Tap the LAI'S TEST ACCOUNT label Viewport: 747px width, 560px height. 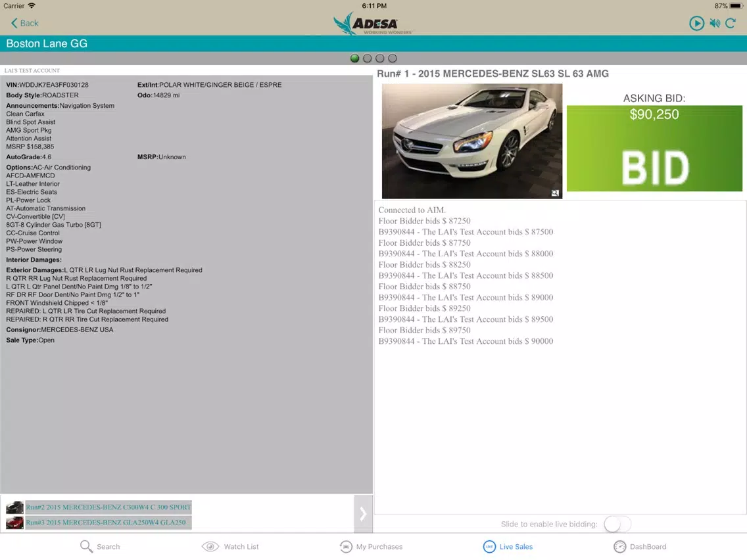click(32, 70)
